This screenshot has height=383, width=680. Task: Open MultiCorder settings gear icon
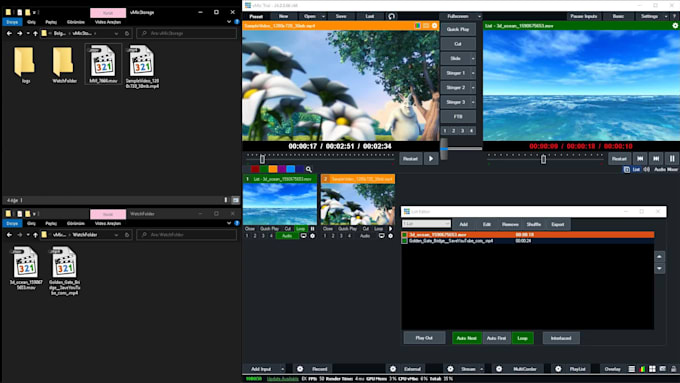pyautogui.click(x=499, y=369)
